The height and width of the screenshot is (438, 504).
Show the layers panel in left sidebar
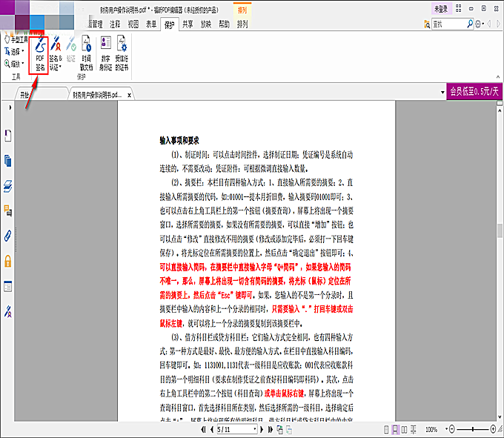click(8, 186)
